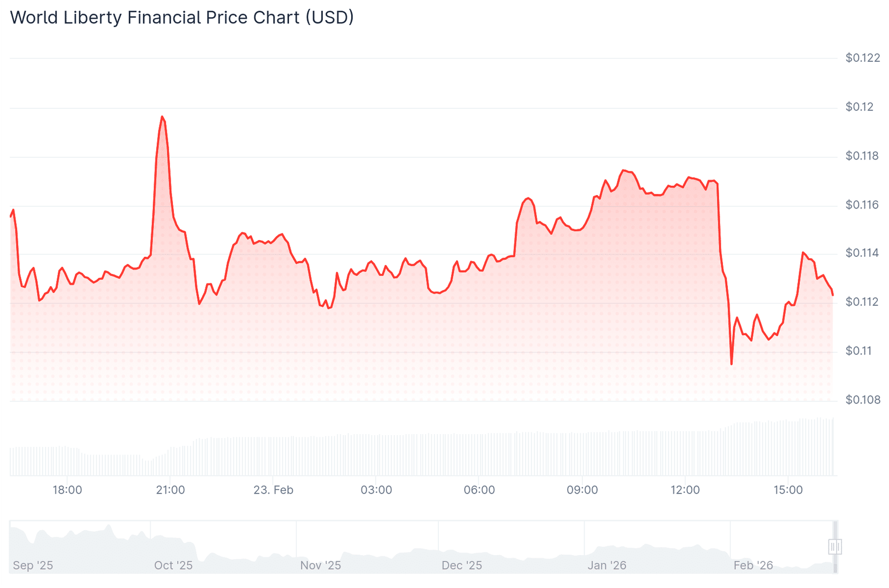Click the 21:00 time axis label
889x588 pixels.
(x=170, y=490)
